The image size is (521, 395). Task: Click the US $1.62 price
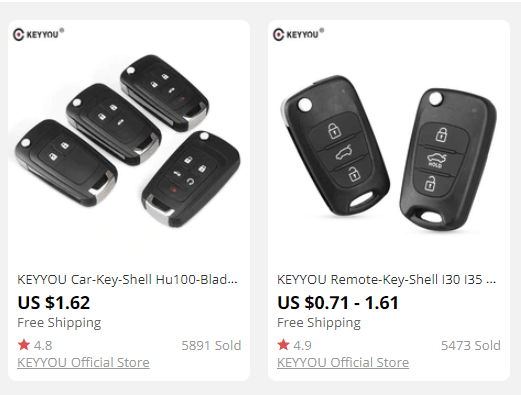(54, 303)
